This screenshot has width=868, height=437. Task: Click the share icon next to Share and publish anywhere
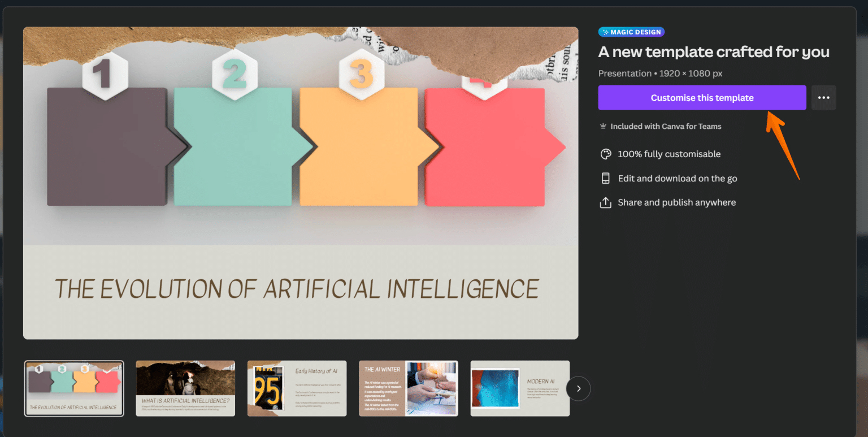click(x=605, y=202)
